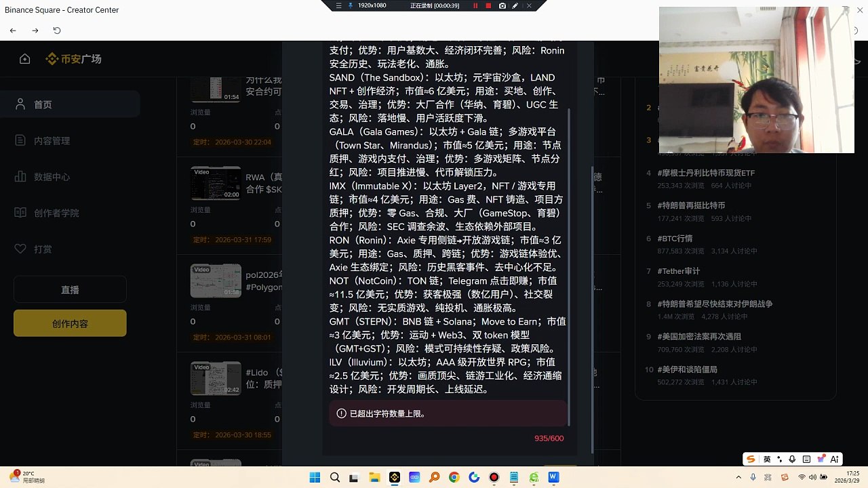Open the trending topic #摩根士丹利比特币现货ETF

pos(706,173)
